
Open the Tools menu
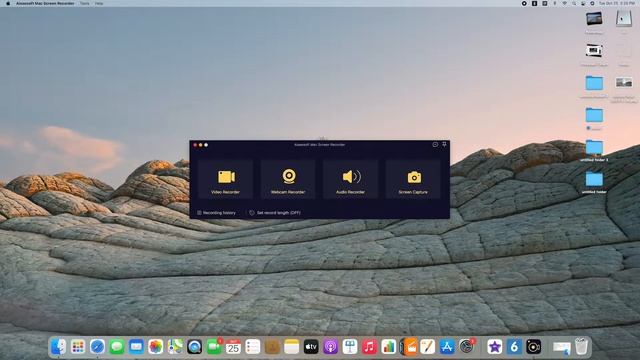point(84,3)
